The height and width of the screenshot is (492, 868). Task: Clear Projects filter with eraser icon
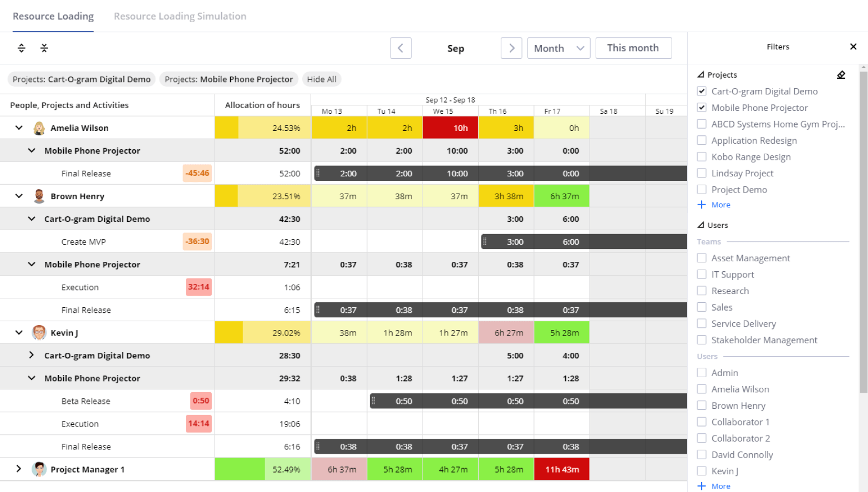tap(841, 75)
